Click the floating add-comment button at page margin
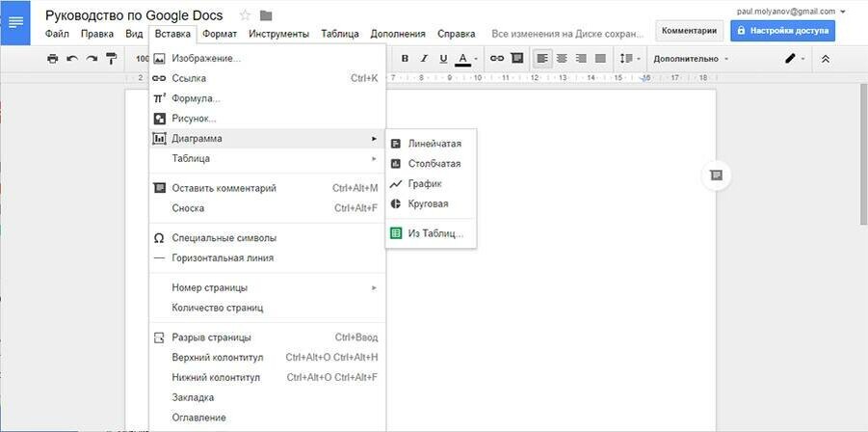Image resolution: width=868 pixels, height=432 pixels. pos(716,175)
